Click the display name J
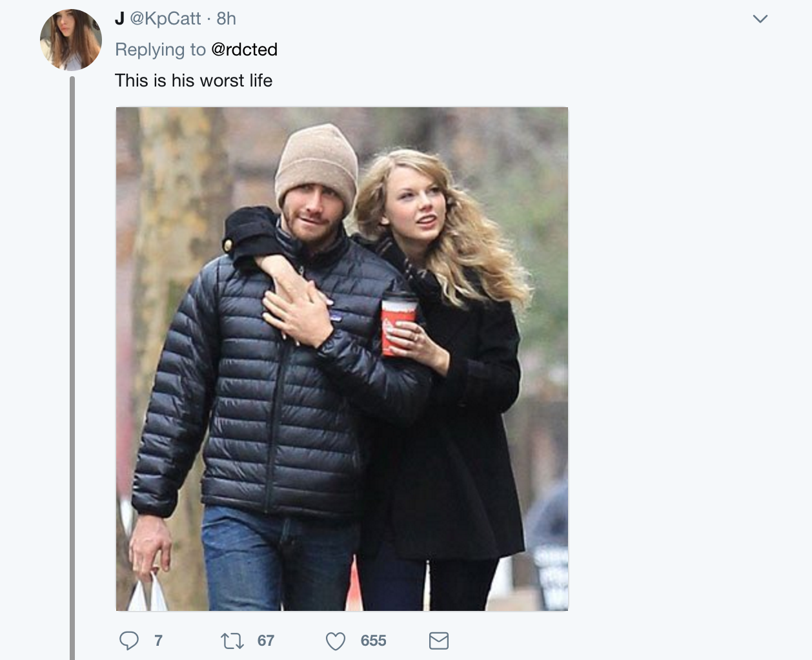Viewport: 812px width, 660px height. point(119,19)
